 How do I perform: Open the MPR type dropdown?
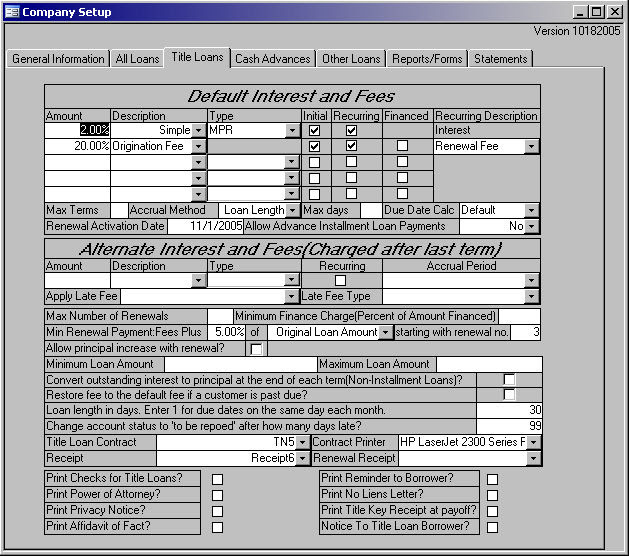point(292,130)
